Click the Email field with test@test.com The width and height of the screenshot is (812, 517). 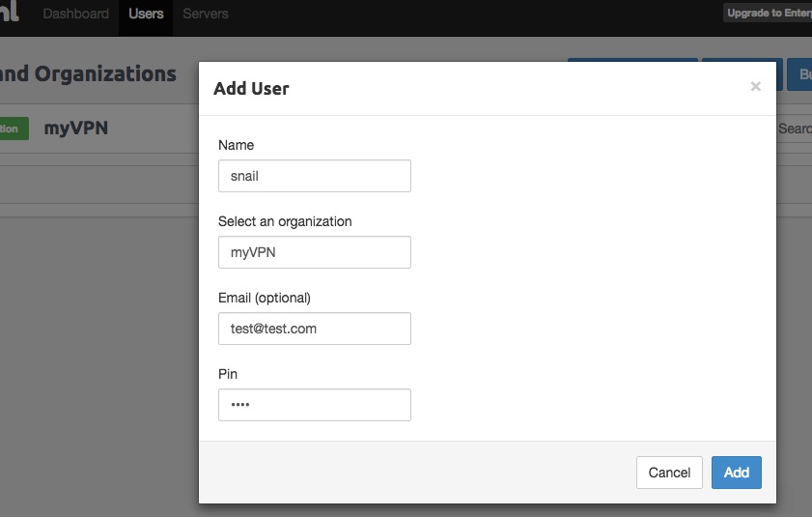(315, 329)
